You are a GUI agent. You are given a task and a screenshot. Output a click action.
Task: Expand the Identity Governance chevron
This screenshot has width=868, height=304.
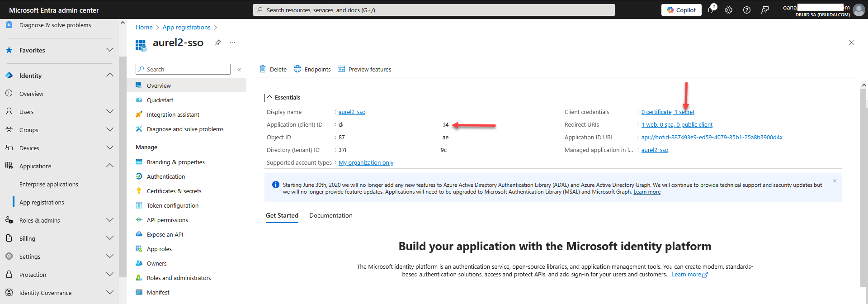point(109,292)
